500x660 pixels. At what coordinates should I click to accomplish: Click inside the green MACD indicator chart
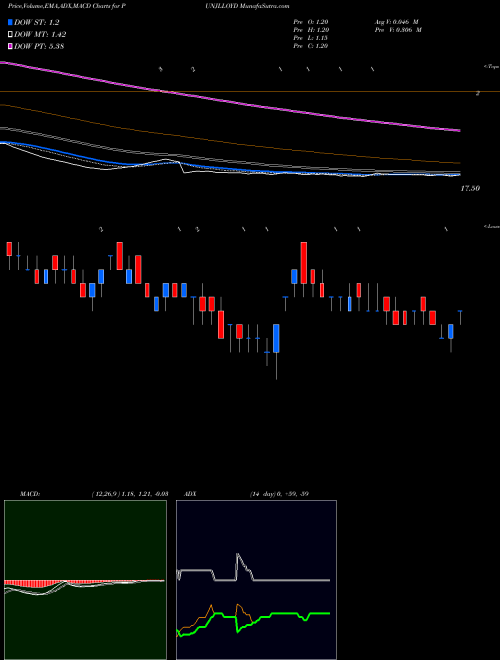85,580
